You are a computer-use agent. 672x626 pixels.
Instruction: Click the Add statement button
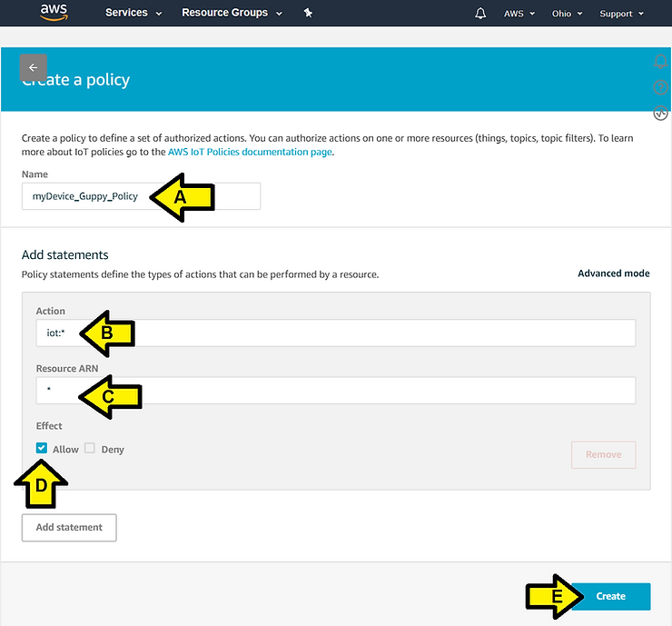click(x=69, y=527)
